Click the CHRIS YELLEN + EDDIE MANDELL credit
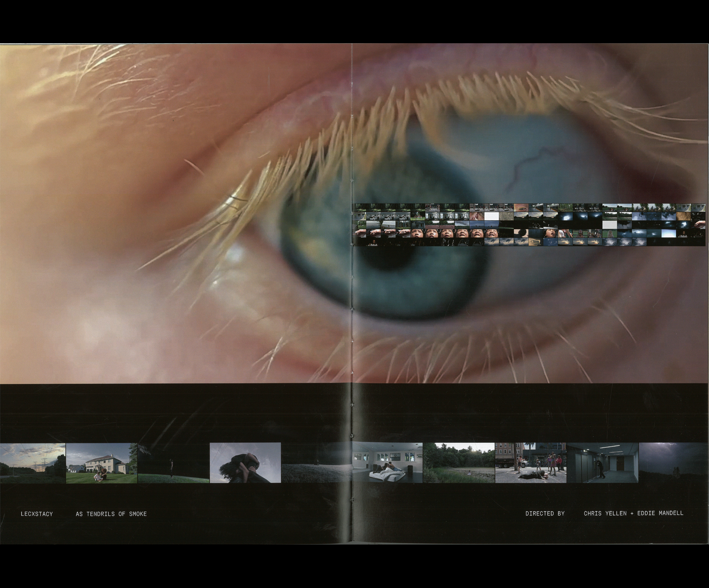The width and height of the screenshot is (709, 588). [633, 513]
